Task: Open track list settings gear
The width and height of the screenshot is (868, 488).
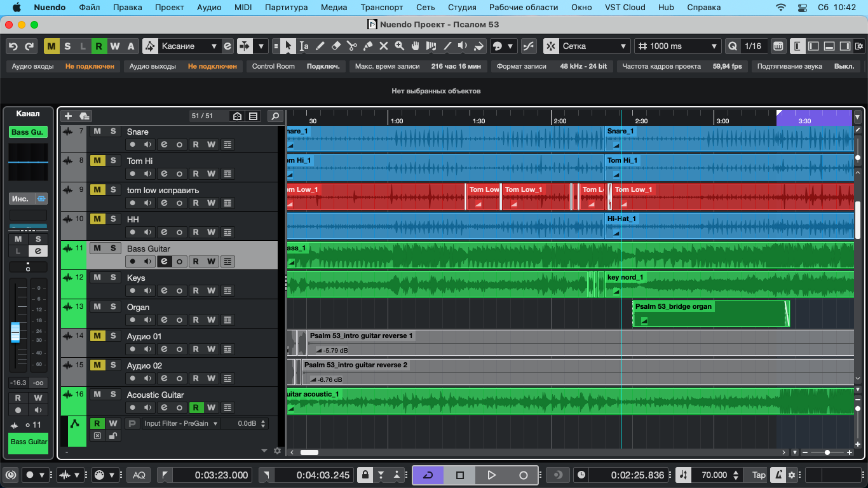Action: tap(277, 451)
